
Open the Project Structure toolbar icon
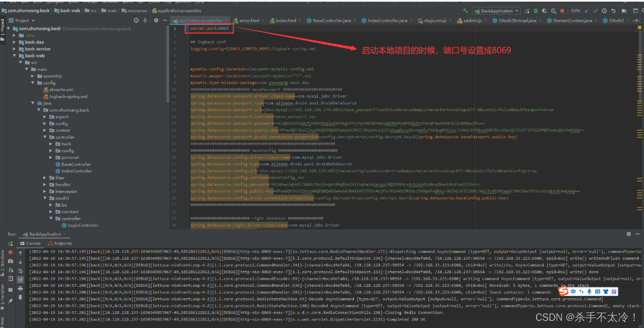624,11
